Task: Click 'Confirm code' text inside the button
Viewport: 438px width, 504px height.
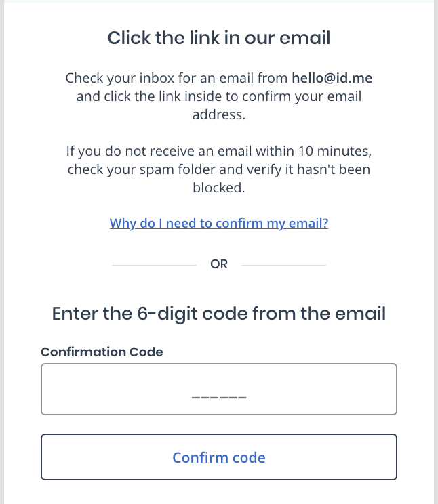Action: [218, 457]
